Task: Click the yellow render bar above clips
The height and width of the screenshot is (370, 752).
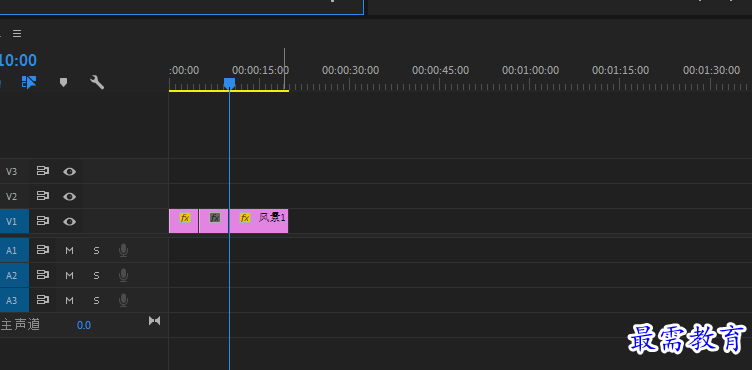Action: [x=229, y=91]
